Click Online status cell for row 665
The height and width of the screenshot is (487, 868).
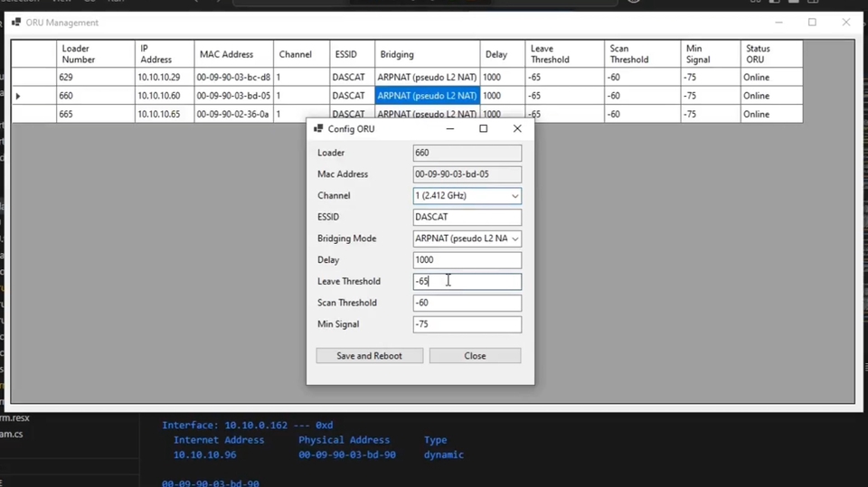771,114
